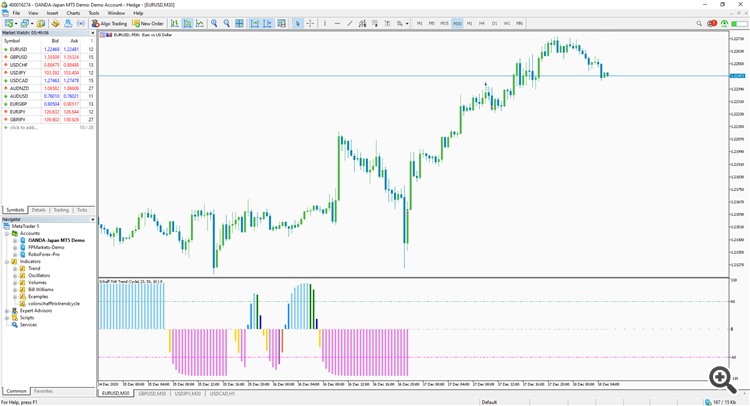This screenshot has height=406, width=750.
Task: Tile chart windows with grid icon
Action: click(x=239, y=23)
